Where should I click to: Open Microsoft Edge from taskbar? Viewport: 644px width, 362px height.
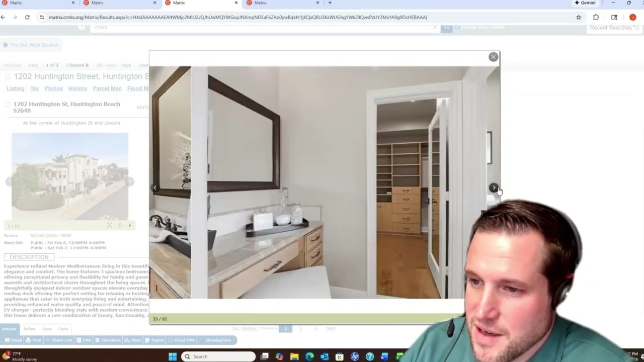point(309,356)
